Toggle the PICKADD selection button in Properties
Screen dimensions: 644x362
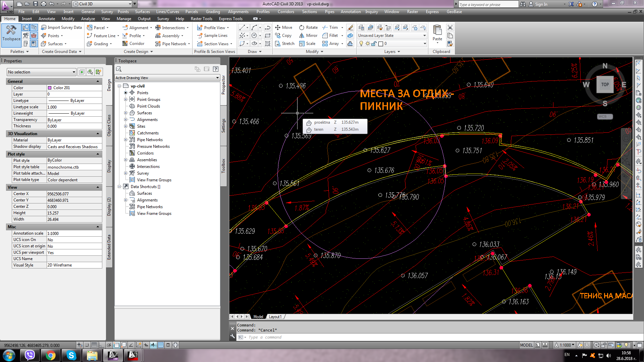coord(82,72)
